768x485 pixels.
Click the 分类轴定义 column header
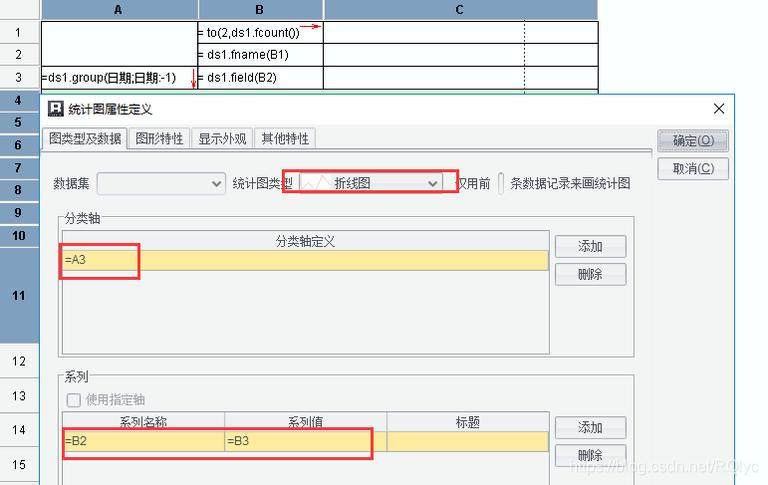point(305,241)
